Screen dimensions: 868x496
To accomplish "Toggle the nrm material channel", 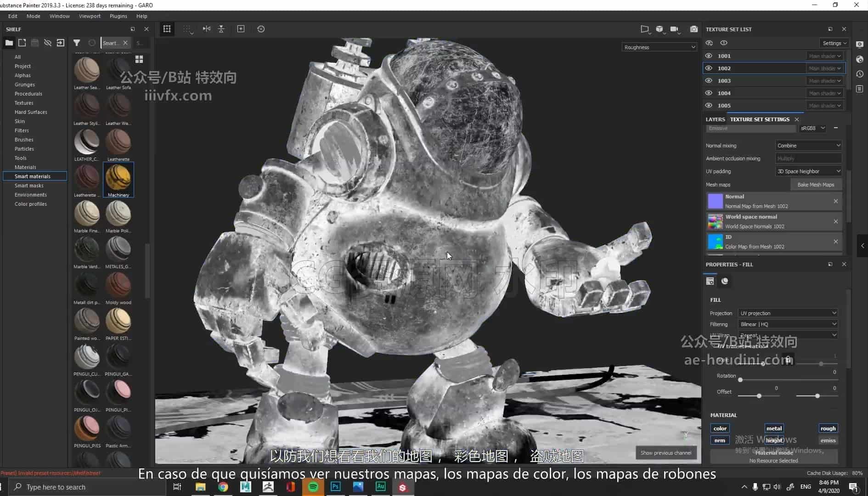I will (720, 440).
